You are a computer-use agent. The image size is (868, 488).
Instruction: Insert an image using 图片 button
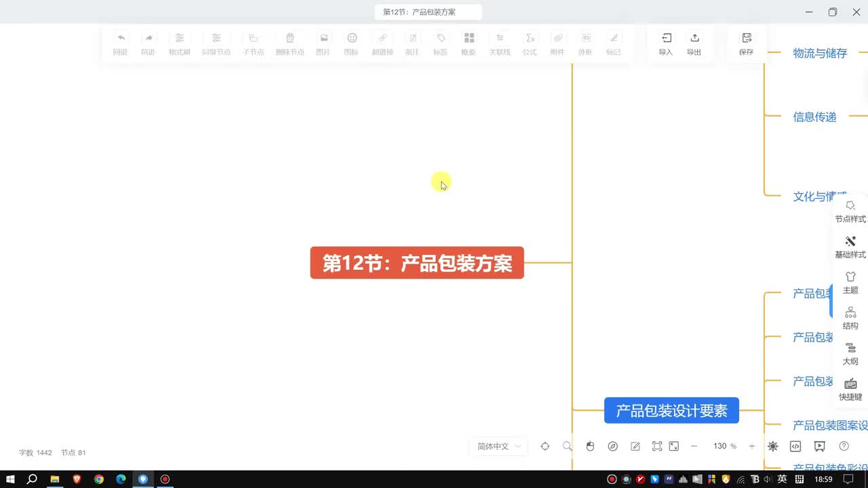click(323, 44)
